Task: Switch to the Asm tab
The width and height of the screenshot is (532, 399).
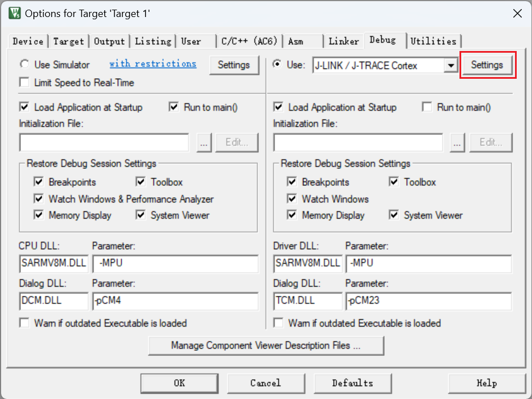Action: [x=303, y=41]
